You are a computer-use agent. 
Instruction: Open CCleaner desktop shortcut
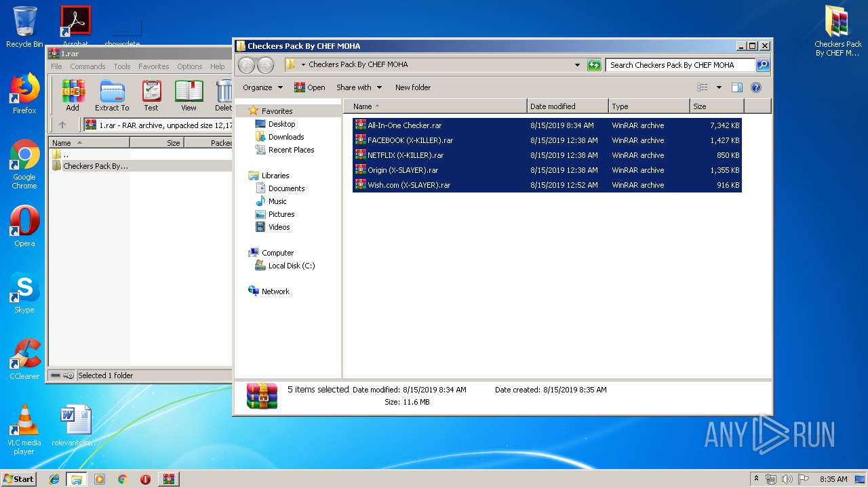pyautogui.click(x=24, y=359)
